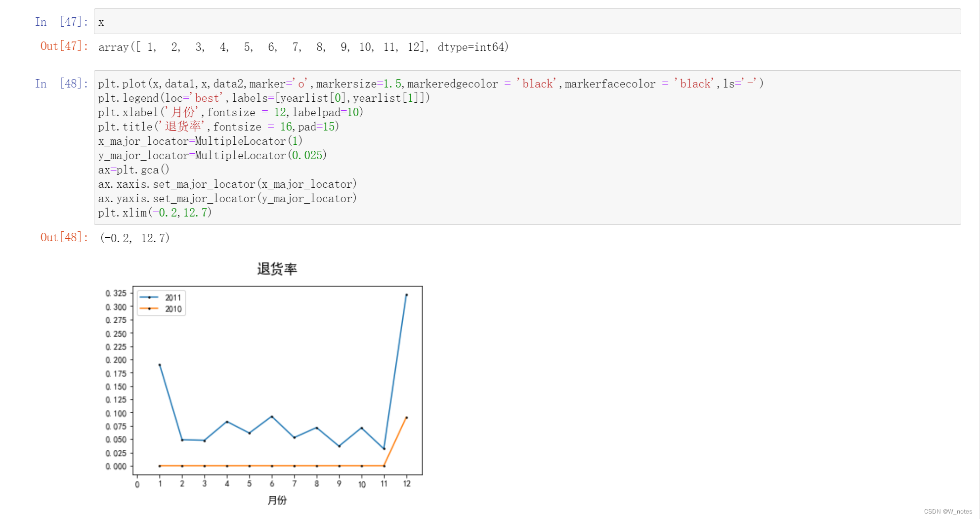This screenshot has width=980, height=519.
Task: Click the December point on orange line
Action: click(407, 418)
